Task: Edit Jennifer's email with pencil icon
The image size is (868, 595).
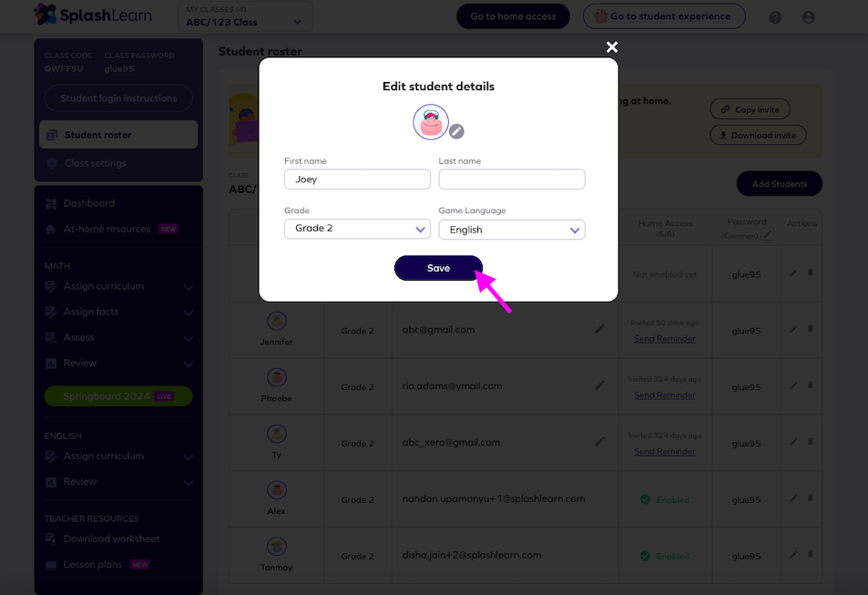Action: [x=599, y=329]
